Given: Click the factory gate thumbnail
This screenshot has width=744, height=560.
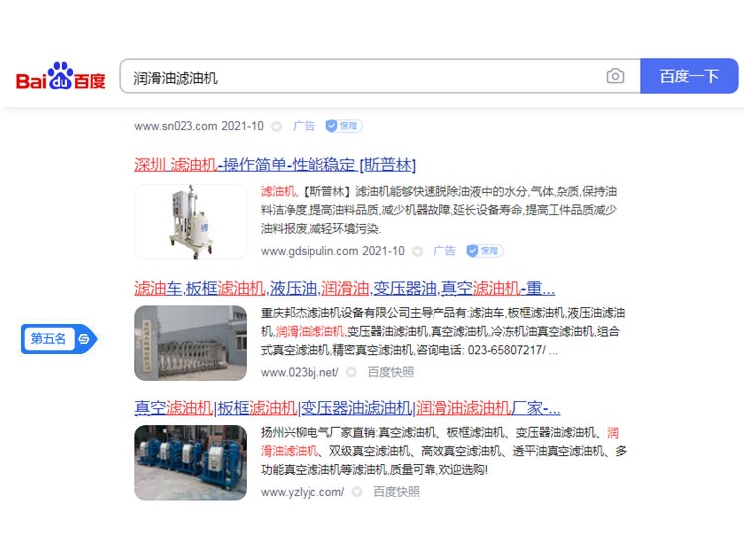Looking at the screenshot, I should [x=190, y=343].
